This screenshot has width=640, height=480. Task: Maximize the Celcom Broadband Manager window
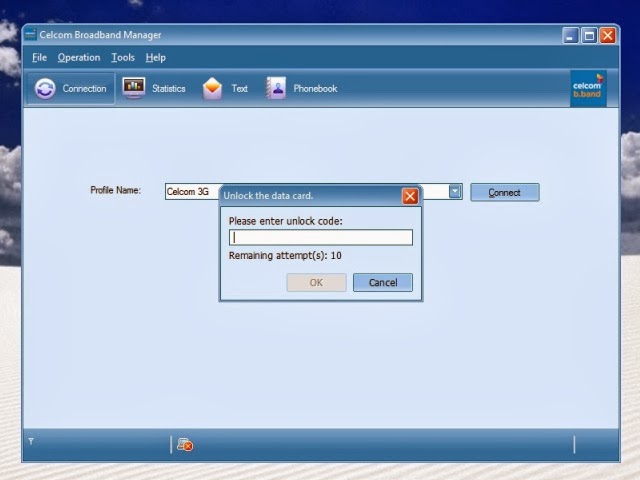(589, 36)
